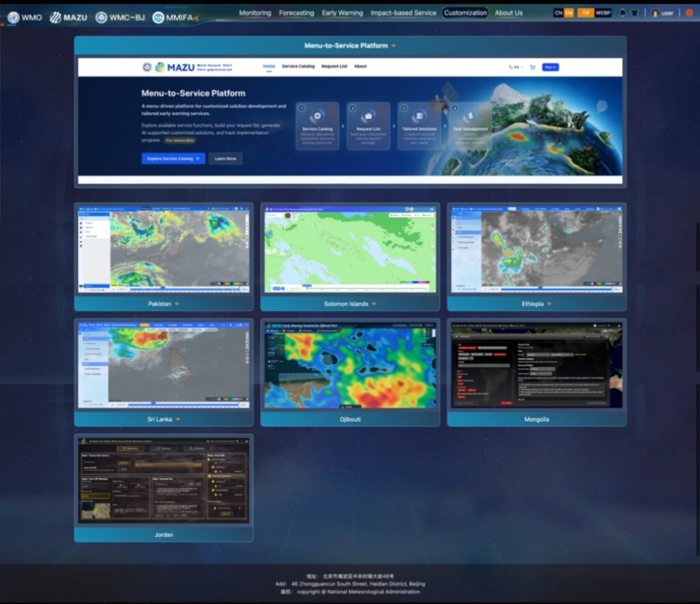This screenshot has height=604, width=700.
Task: Click the Solomon Islands card label text
Action: click(x=346, y=304)
